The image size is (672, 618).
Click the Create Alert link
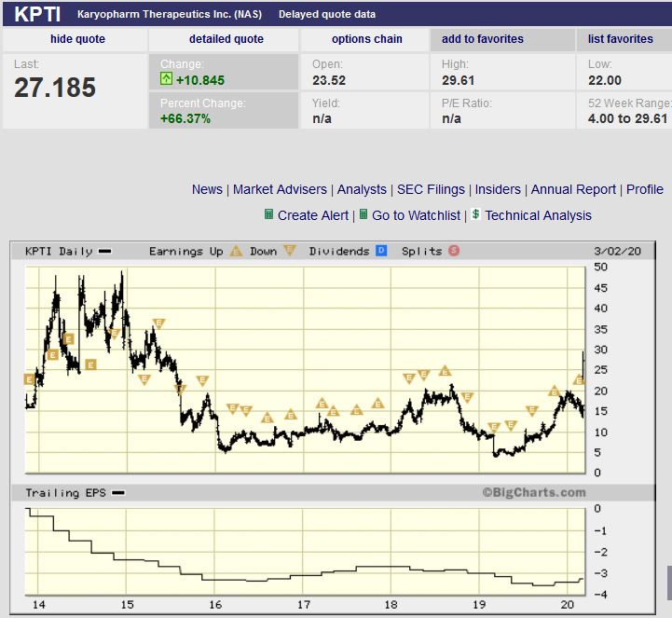pyautogui.click(x=313, y=215)
